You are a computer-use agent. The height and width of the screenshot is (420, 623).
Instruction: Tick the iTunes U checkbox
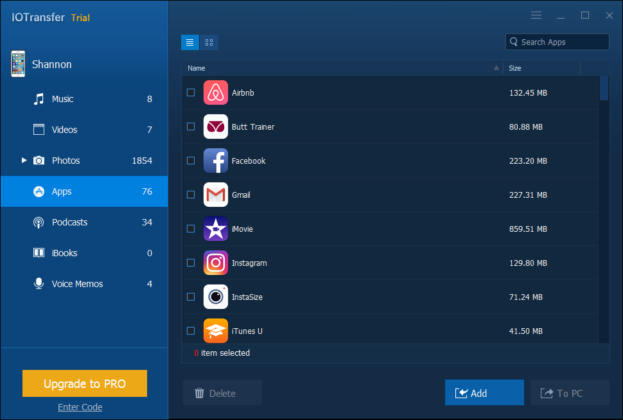191,331
